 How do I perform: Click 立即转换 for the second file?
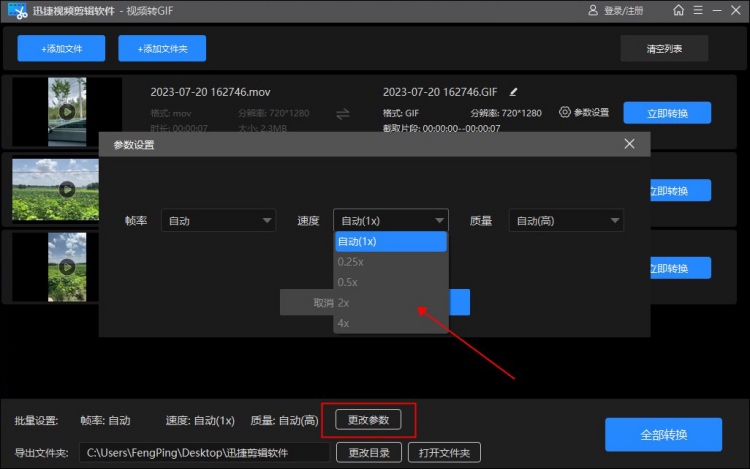coord(680,190)
